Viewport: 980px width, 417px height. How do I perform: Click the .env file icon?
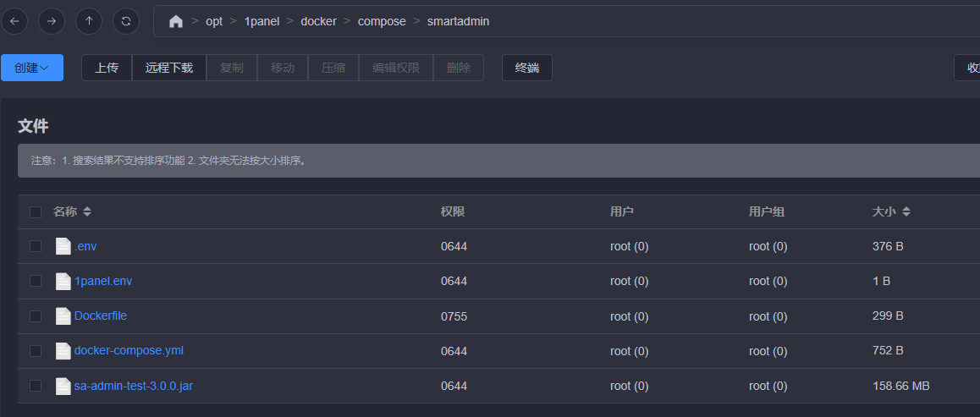tap(63, 246)
